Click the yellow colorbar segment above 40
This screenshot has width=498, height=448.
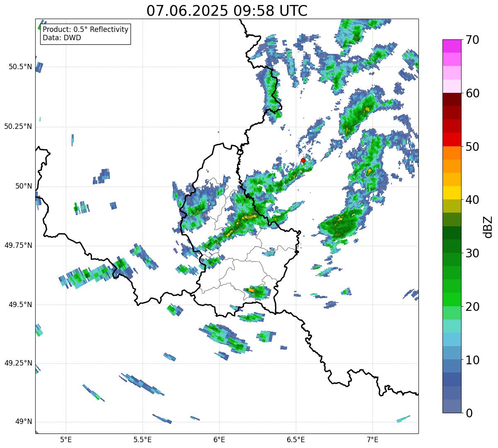(x=452, y=193)
